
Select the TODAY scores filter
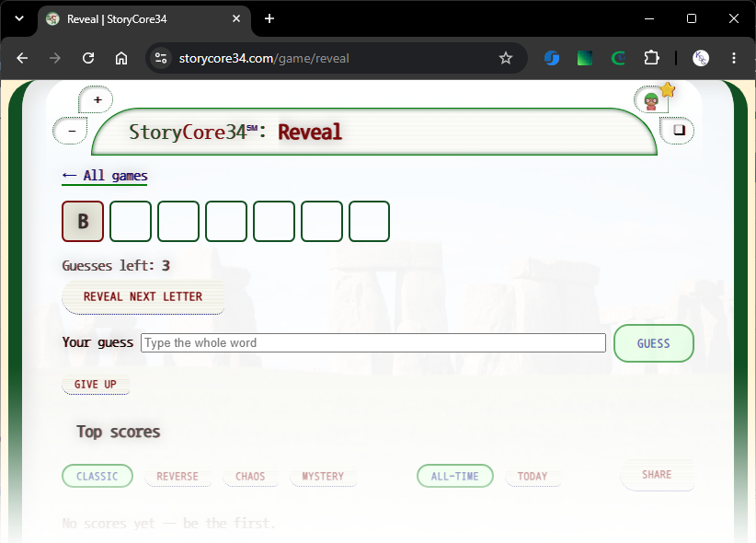coord(533,476)
